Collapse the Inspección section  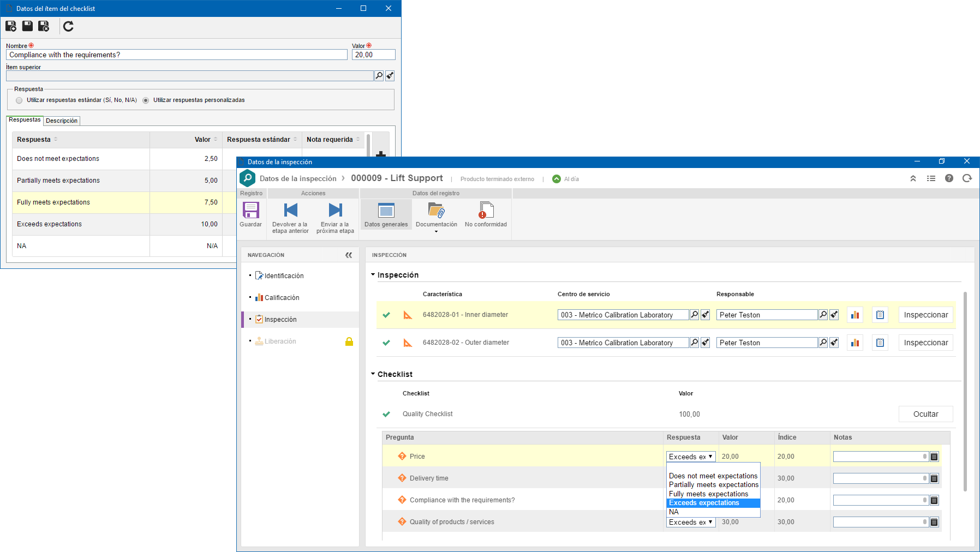[373, 275]
